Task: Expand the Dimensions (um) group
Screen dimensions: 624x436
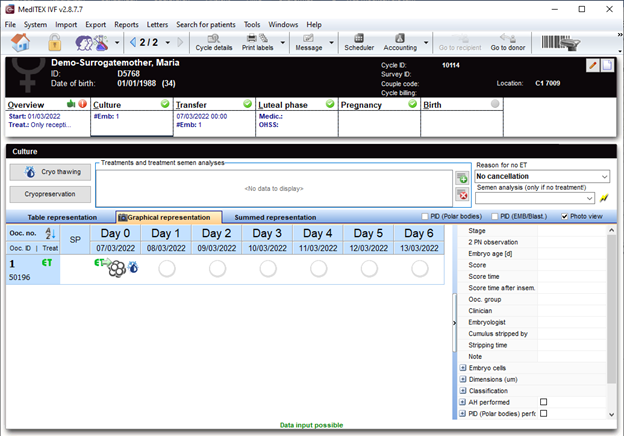Action: [x=463, y=379]
